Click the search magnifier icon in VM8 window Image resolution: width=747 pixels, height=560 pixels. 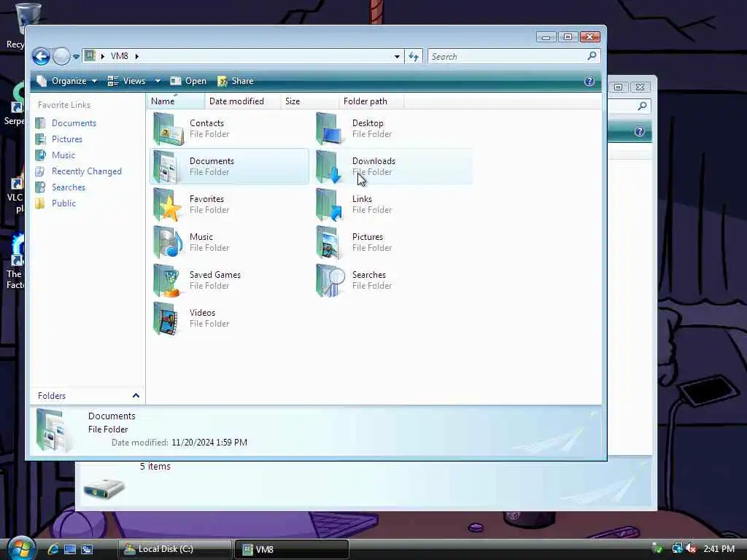(x=592, y=56)
